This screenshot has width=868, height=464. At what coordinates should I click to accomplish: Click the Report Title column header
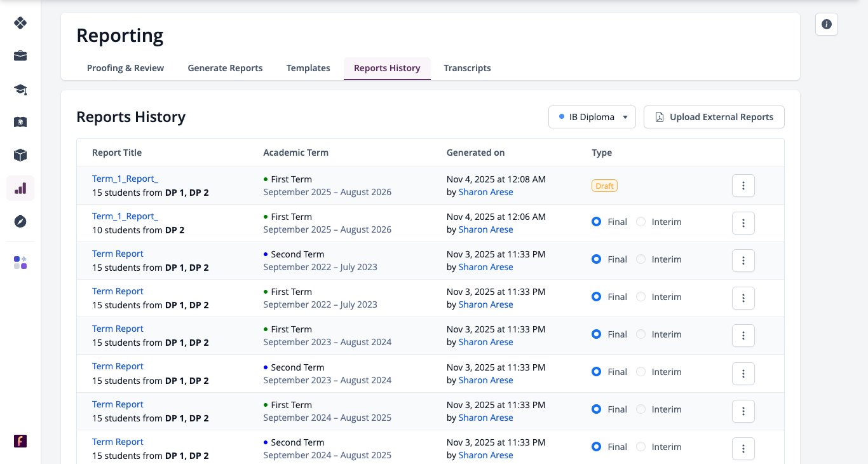click(x=117, y=153)
